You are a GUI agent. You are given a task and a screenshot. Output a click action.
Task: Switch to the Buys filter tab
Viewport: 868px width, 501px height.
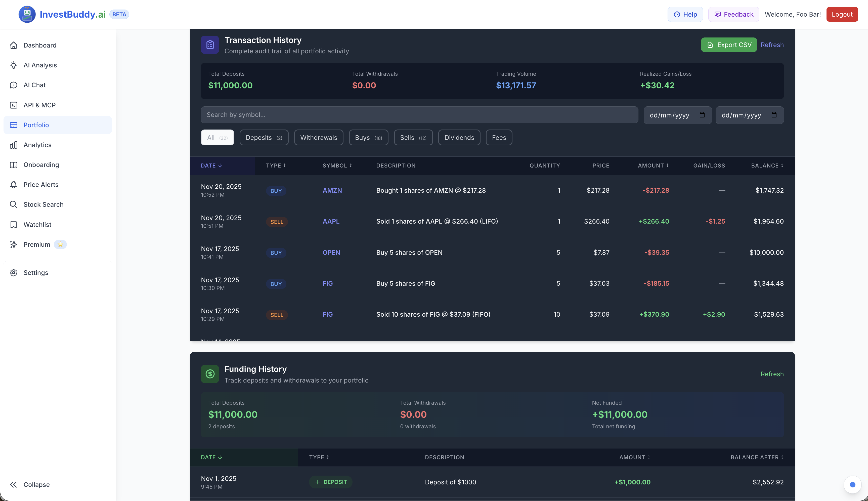(368, 137)
